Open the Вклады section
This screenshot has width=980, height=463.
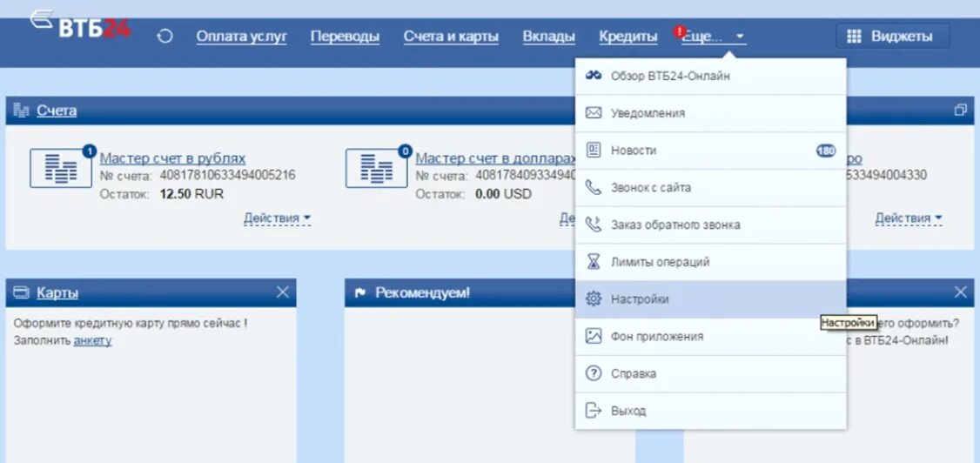(x=549, y=37)
